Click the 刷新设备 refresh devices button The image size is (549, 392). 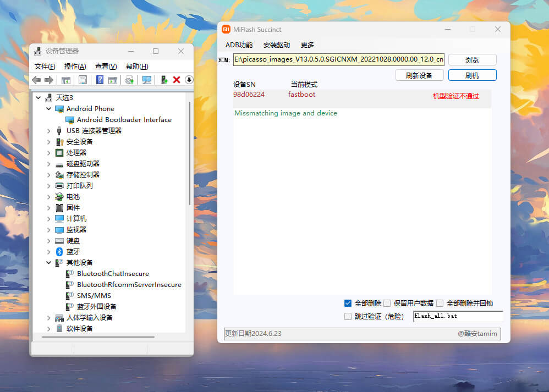[420, 75]
